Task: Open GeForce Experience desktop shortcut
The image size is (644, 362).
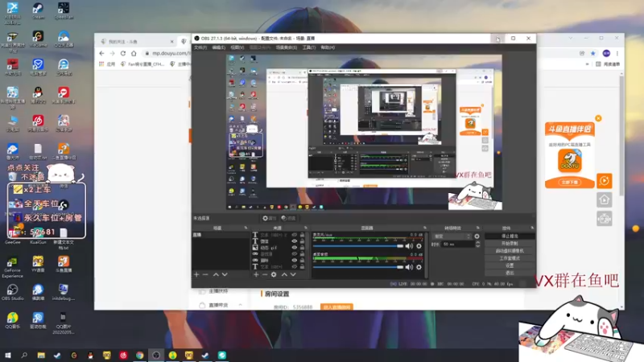Action: click(12, 267)
